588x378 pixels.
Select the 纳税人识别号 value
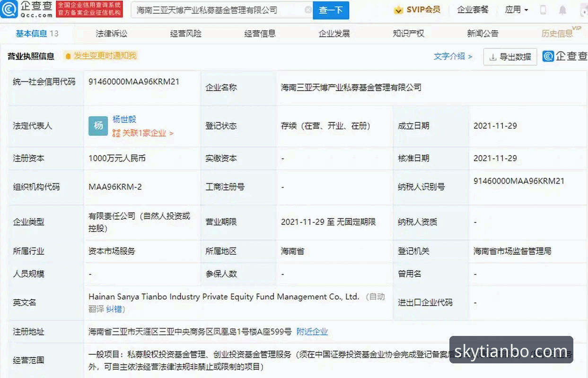pos(519,181)
